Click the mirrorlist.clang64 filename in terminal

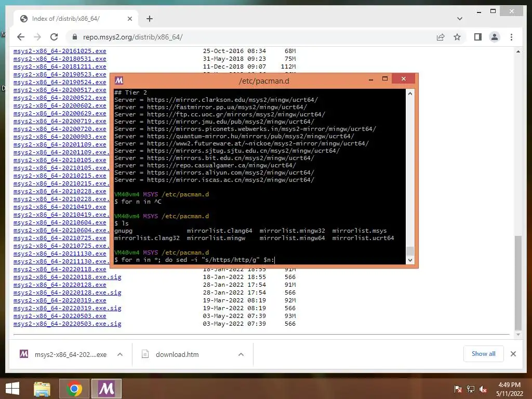(220, 231)
